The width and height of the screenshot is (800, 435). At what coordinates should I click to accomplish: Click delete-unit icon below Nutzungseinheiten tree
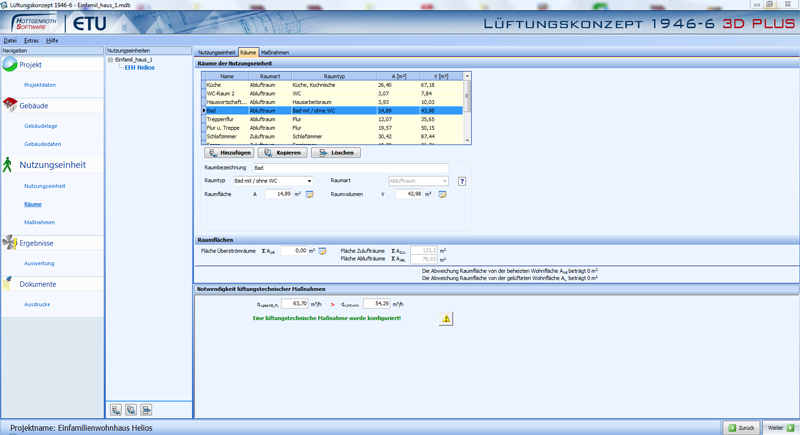146,410
